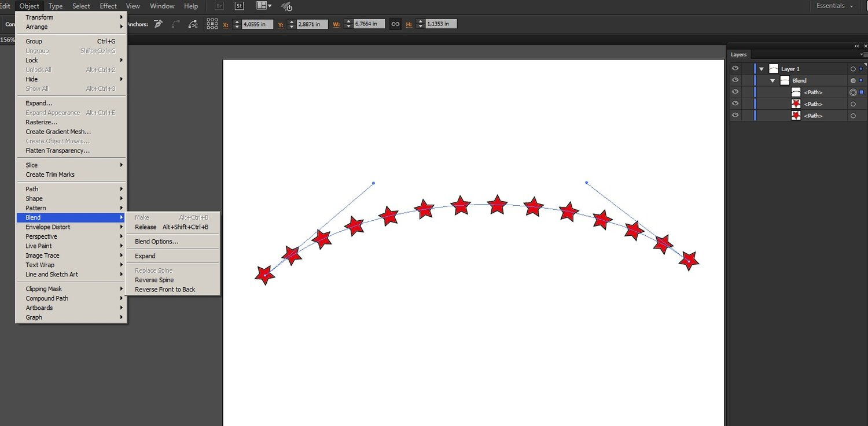Click the W field showing 6,7664 in
Viewport: 868px width, 426px height.
click(x=369, y=24)
